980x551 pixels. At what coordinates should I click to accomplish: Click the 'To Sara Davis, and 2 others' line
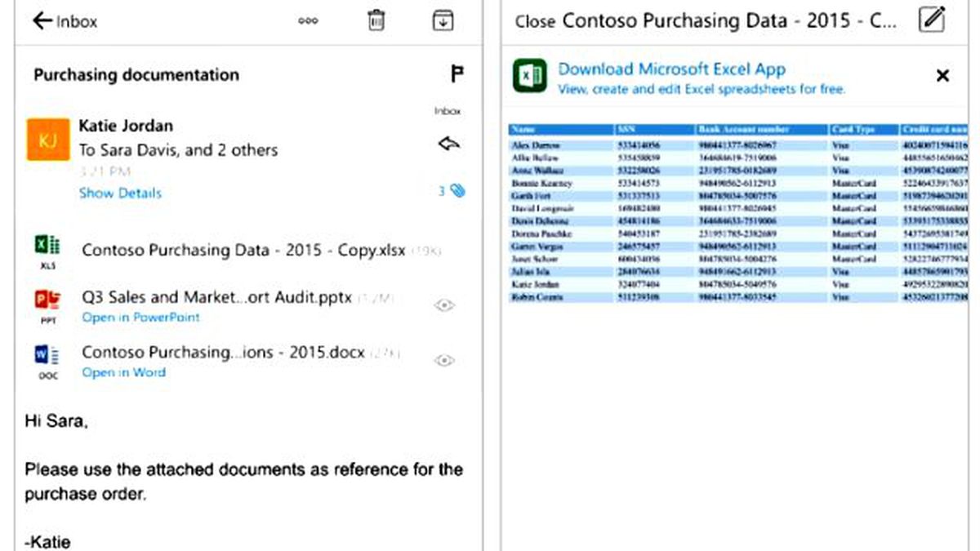[178, 150]
